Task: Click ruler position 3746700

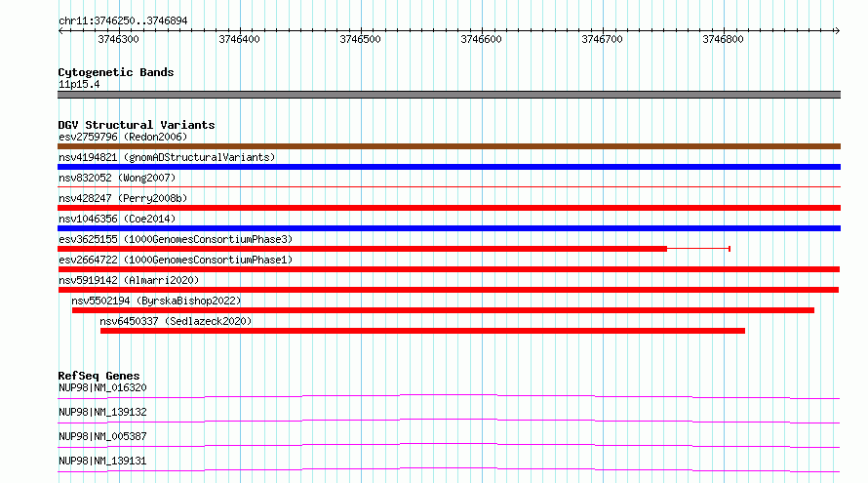Action: click(x=603, y=39)
